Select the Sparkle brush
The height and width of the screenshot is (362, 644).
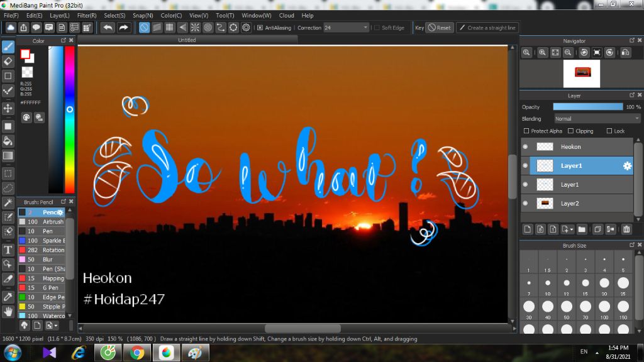pyautogui.click(x=42, y=241)
